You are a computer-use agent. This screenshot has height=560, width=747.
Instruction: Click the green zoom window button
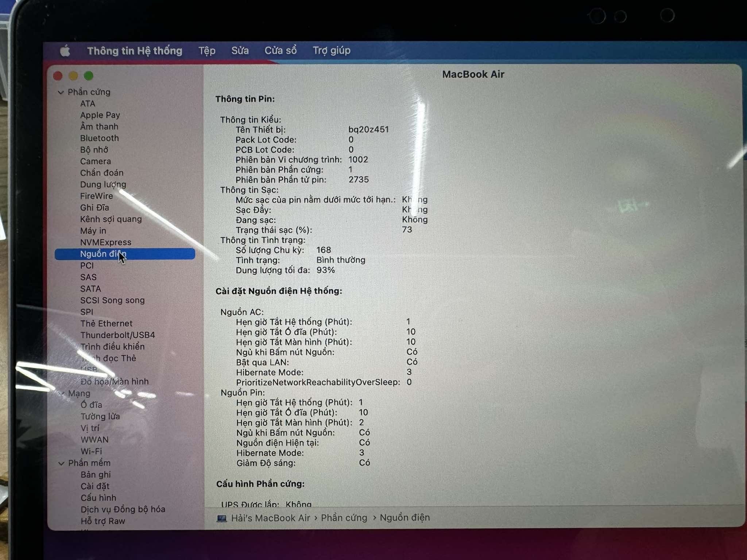[x=89, y=76]
